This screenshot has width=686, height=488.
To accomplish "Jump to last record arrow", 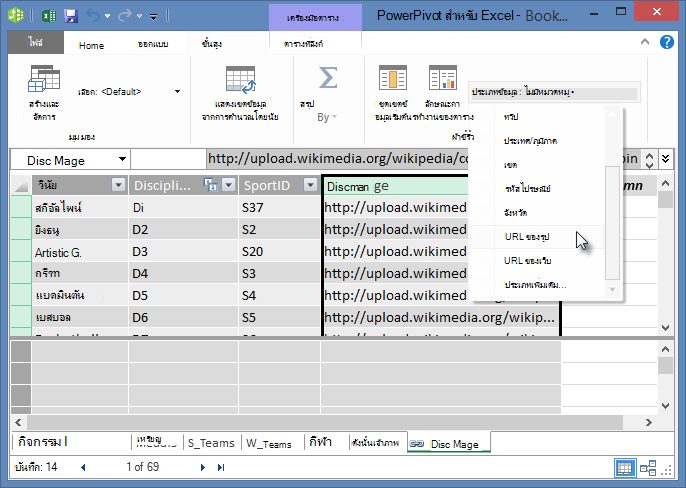I will tap(221, 467).
